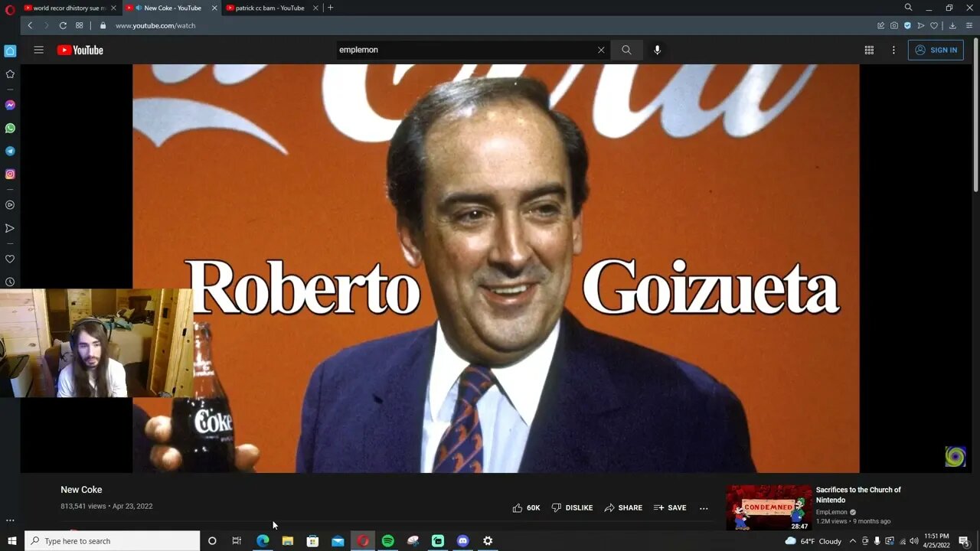Open Instagram in the Opera sidebar
Screen dimensions: 980x551
click(10, 174)
